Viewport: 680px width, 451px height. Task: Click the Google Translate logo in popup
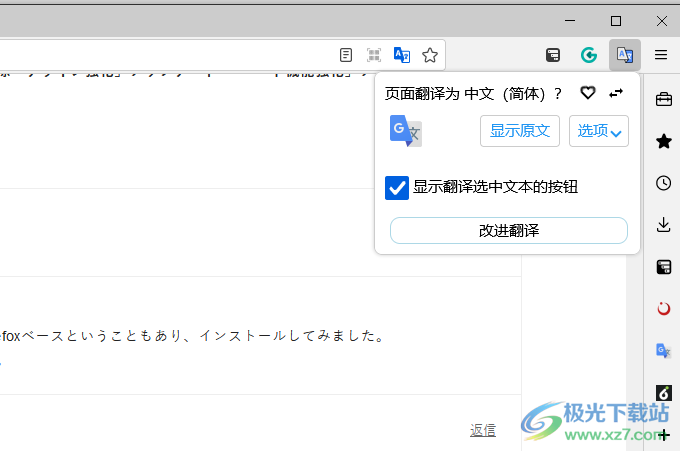click(406, 131)
